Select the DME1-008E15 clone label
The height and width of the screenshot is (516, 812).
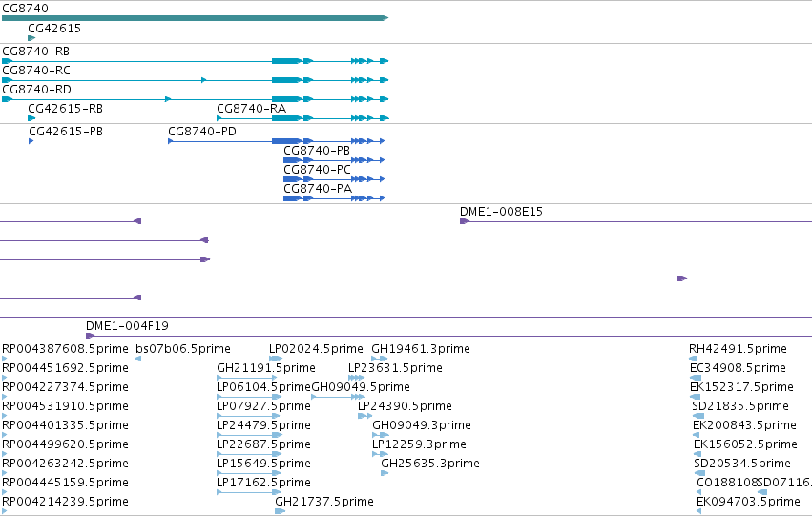pos(501,212)
